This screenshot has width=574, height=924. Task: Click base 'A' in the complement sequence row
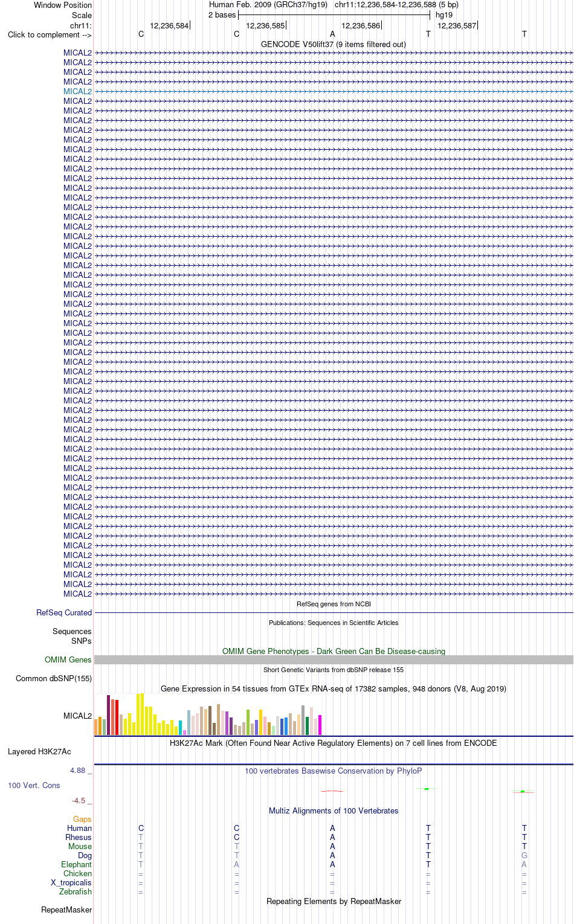pyautogui.click(x=332, y=34)
